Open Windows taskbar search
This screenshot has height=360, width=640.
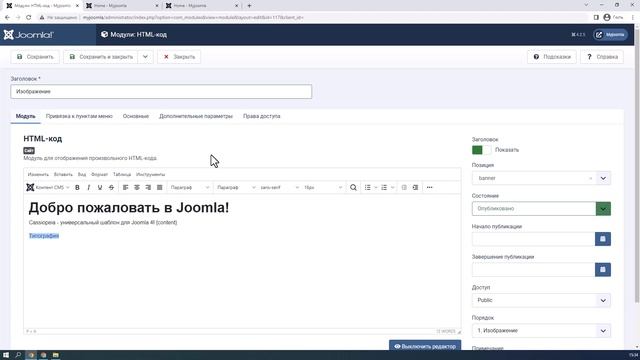pyautogui.click(x=18, y=355)
